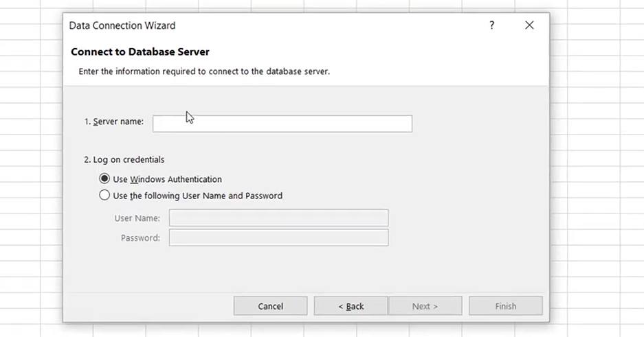Go to previous step with Back button

(351, 306)
